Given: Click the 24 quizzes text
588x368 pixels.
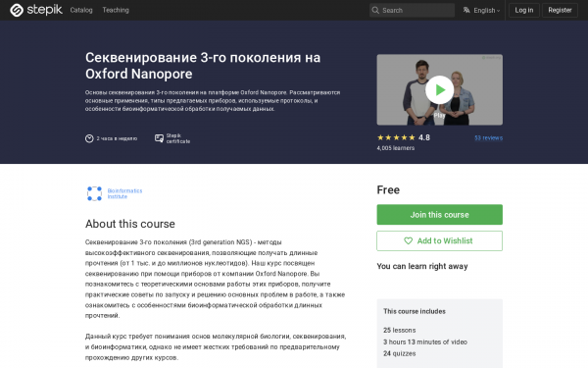Looking at the screenshot, I should point(400,353).
